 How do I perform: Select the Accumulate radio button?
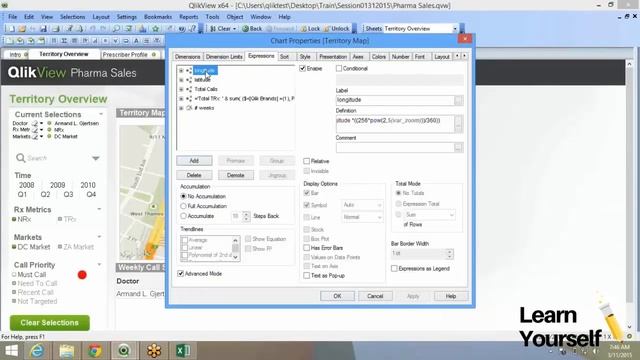click(183, 216)
